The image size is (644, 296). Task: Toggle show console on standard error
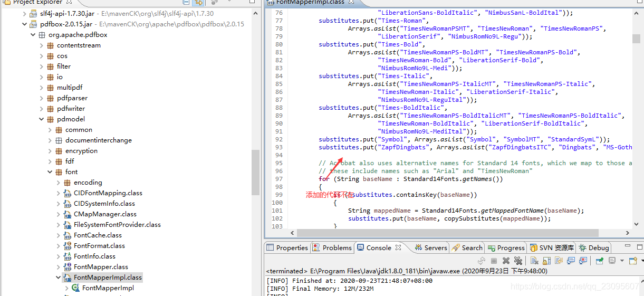click(x=583, y=261)
